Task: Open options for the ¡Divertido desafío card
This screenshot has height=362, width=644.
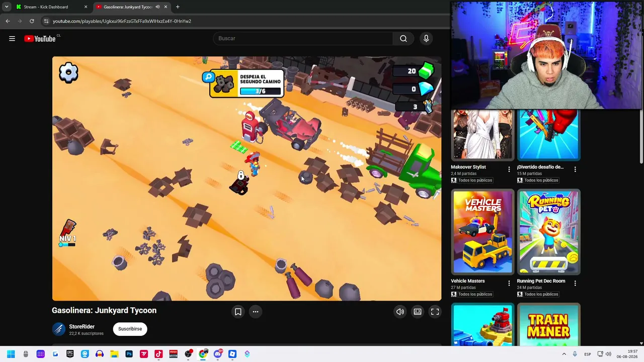Action: (575, 169)
